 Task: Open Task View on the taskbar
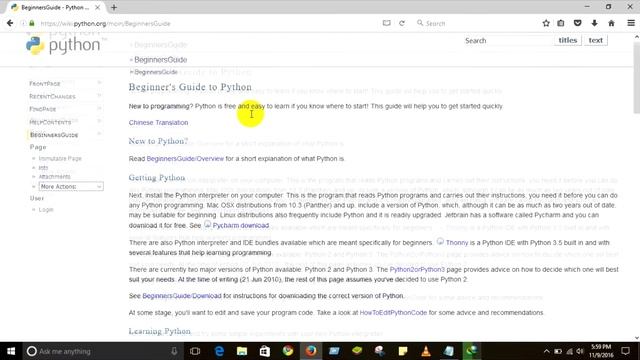coord(195,351)
